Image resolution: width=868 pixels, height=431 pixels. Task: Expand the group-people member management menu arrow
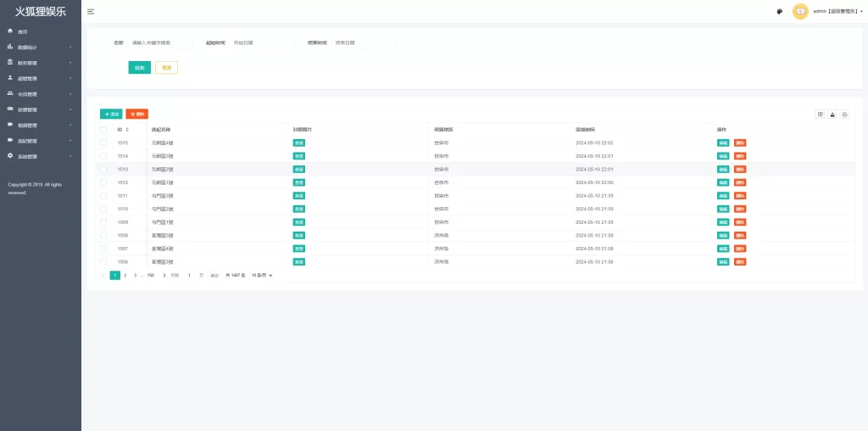(x=70, y=93)
